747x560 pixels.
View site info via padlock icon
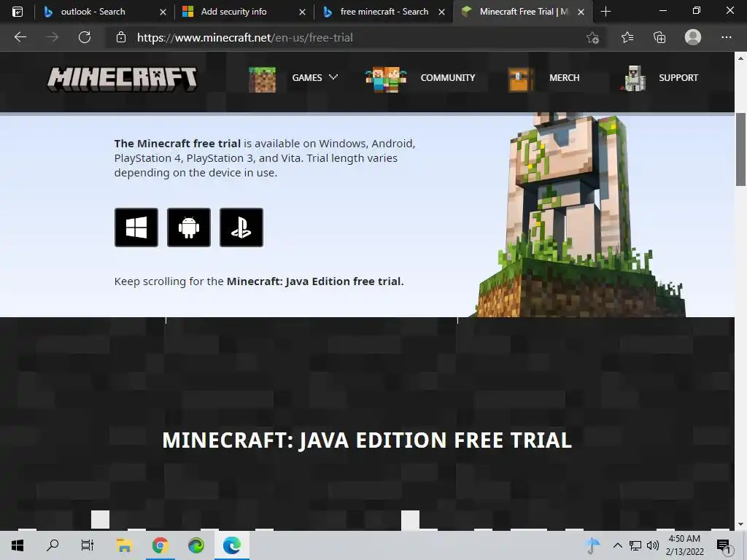[121, 37]
